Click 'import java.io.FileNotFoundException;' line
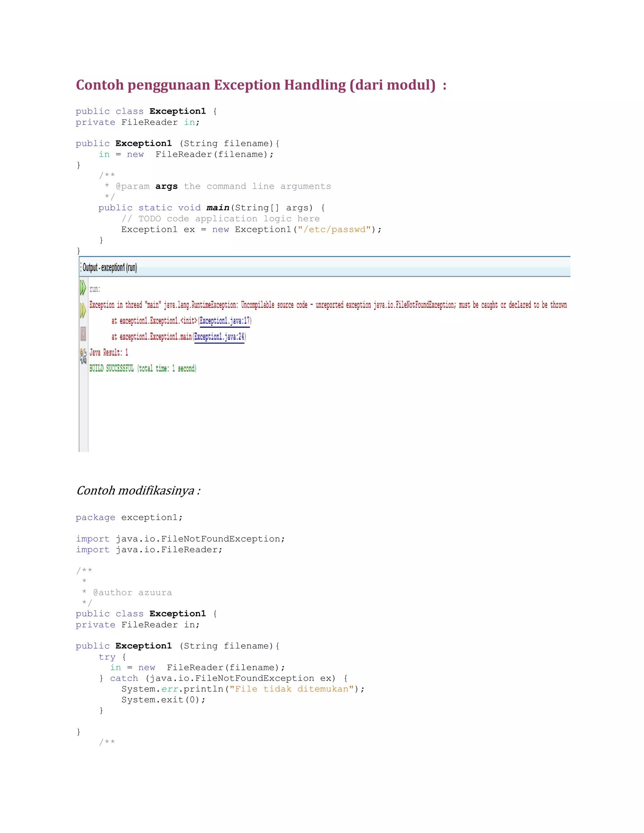This screenshot has width=644, height=833. tap(180, 539)
